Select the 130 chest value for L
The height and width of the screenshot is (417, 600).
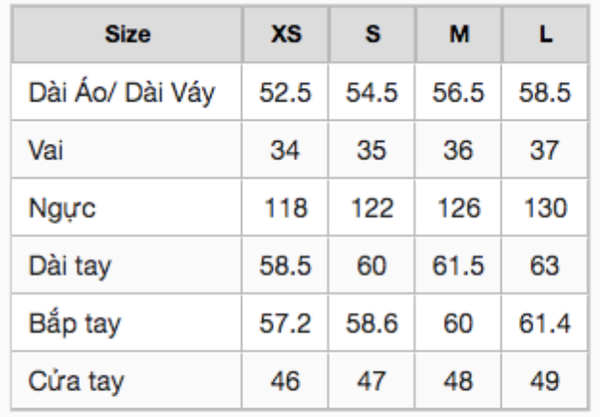point(545,208)
